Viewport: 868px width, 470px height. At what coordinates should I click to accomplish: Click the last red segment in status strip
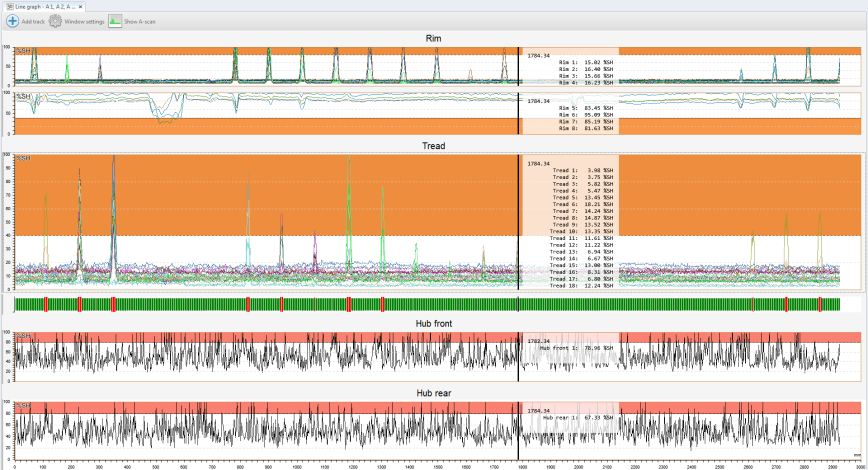820,304
